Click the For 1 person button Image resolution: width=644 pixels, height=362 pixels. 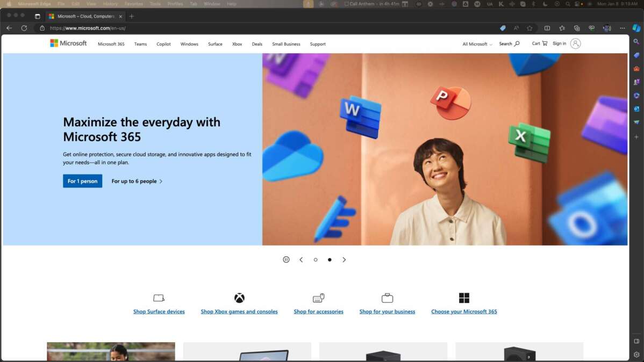pos(83,181)
